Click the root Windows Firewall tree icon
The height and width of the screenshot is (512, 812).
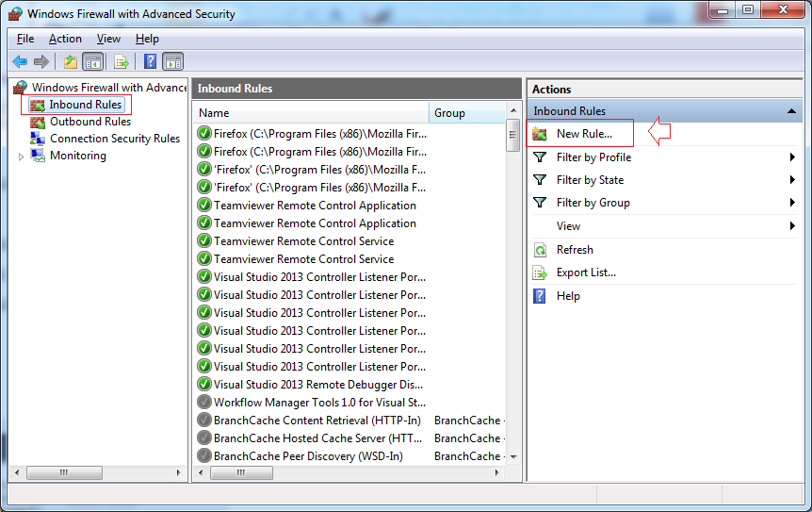tap(20, 87)
